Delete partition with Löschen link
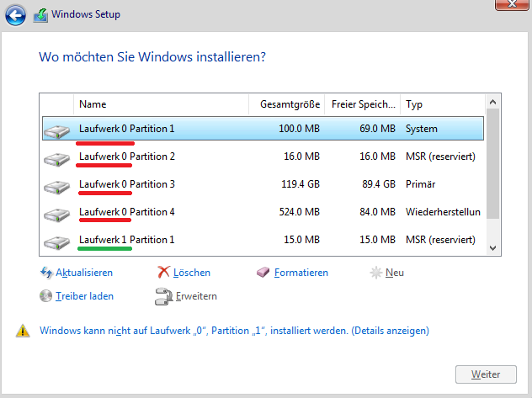 click(192, 273)
